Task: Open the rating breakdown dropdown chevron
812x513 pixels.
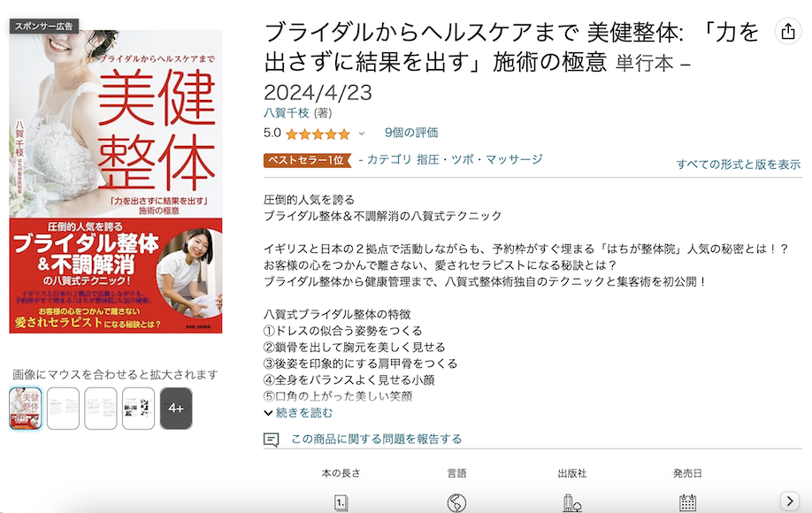Action: pos(362,134)
